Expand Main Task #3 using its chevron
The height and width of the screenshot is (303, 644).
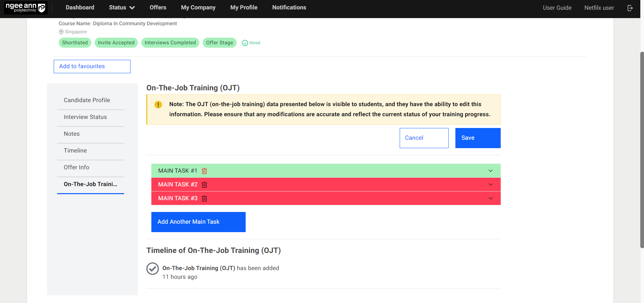pyautogui.click(x=490, y=198)
